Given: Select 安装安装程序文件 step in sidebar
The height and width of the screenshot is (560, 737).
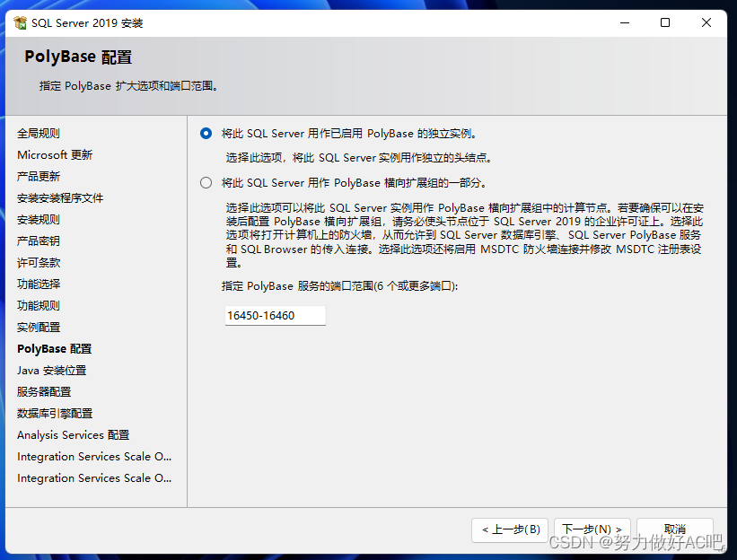Looking at the screenshot, I should [x=60, y=198].
